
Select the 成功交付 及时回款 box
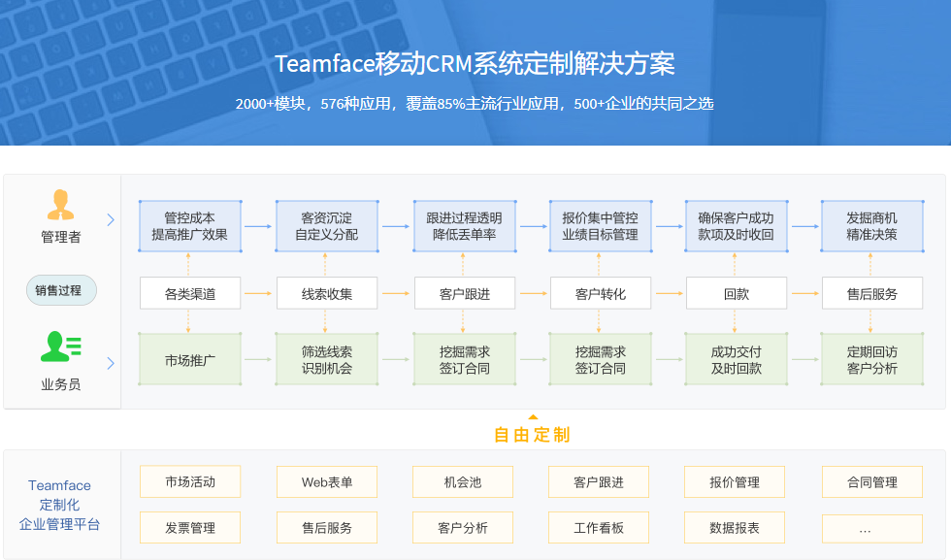tap(737, 359)
